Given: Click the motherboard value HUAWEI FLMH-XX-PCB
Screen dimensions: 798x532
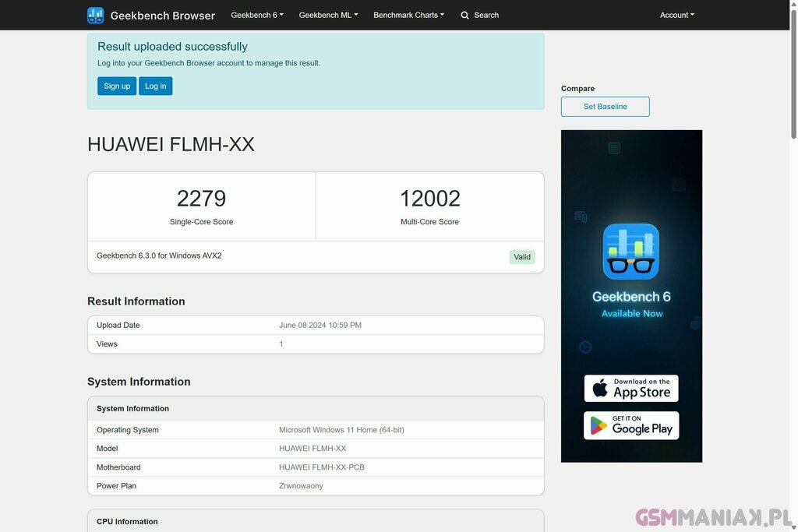Looking at the screenshot, I should click(x=322, y=467).
